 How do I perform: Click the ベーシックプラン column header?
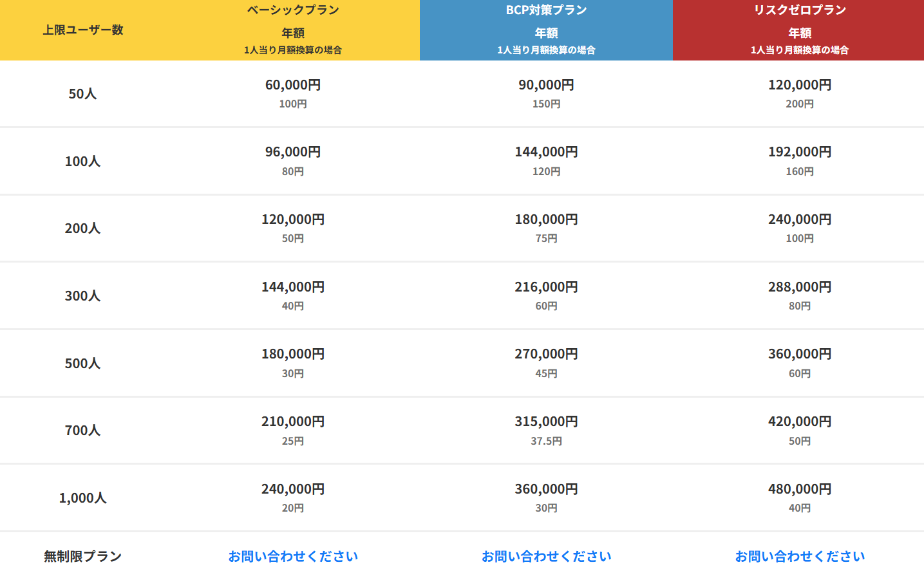pyautogui.click(x=293, y=10)
